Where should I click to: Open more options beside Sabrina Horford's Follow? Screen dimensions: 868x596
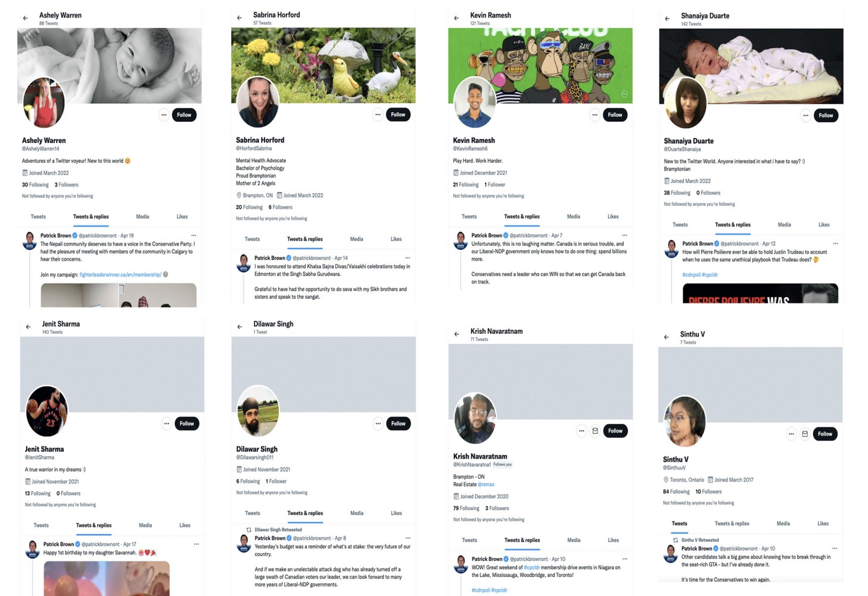(378, 114)
